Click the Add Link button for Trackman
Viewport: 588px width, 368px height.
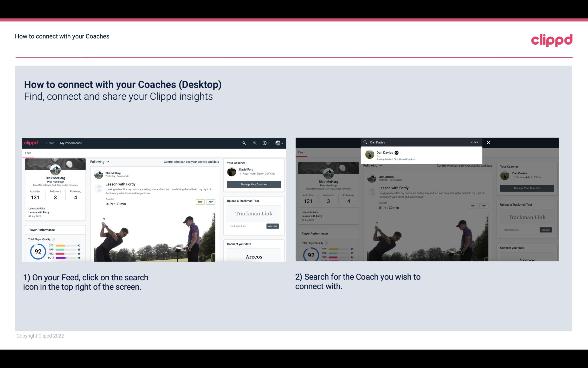click(273, 226)
